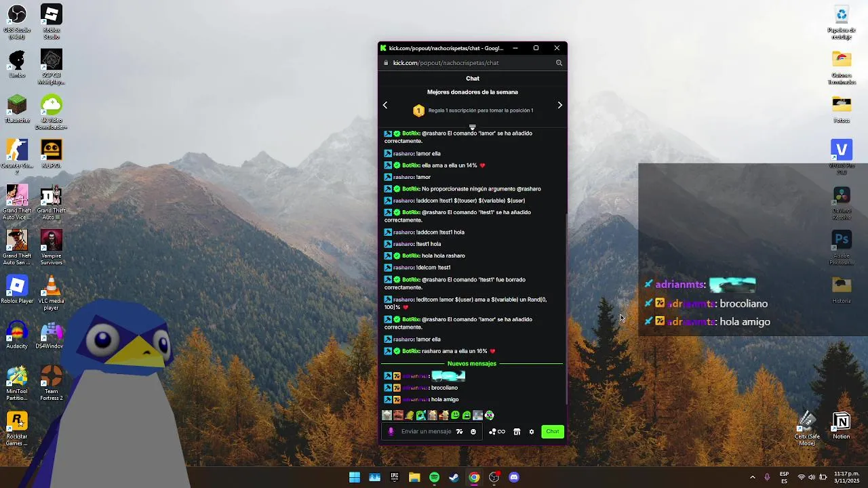Screen dimensions: 868x488
Task: Click the microphone icon in chat input
Action: coord(391,432)
